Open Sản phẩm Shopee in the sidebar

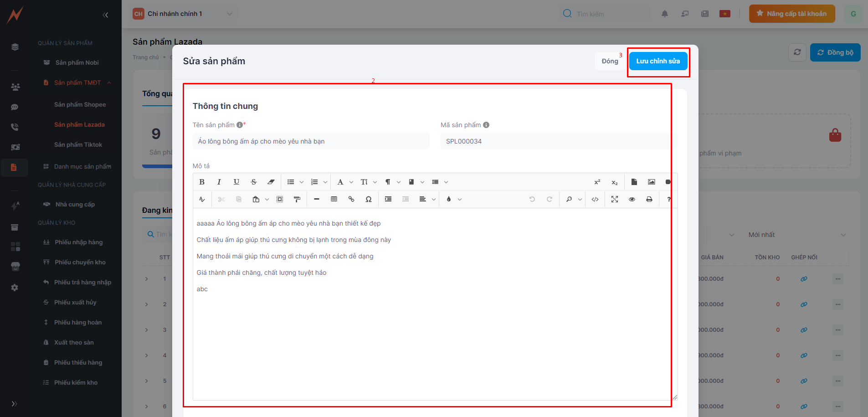pyautogui.click(x=80, y=104)
